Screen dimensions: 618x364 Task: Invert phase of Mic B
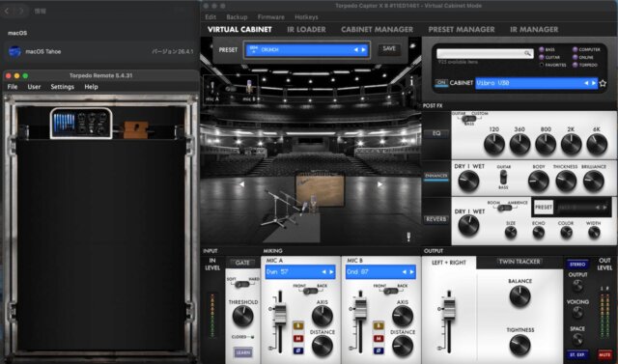[x=379, y=350]
